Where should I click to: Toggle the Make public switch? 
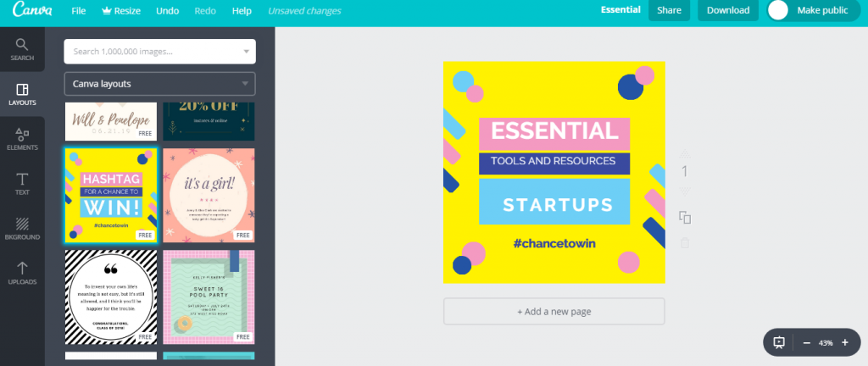pos(778,11)
